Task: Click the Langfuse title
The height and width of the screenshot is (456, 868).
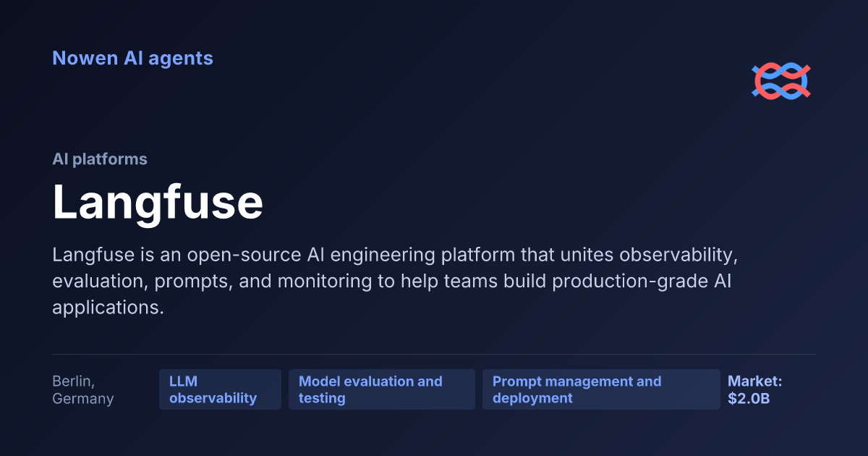Action: [158, 202]
